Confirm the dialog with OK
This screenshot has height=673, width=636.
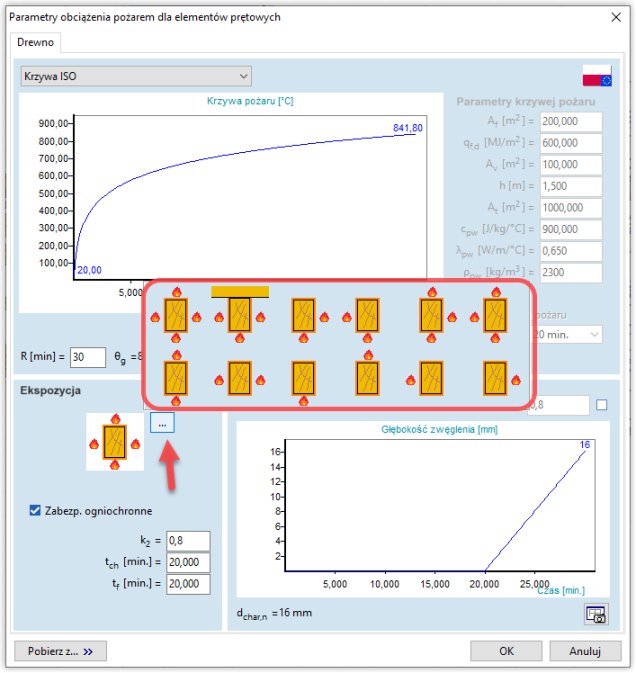click(x=506, y=651)
